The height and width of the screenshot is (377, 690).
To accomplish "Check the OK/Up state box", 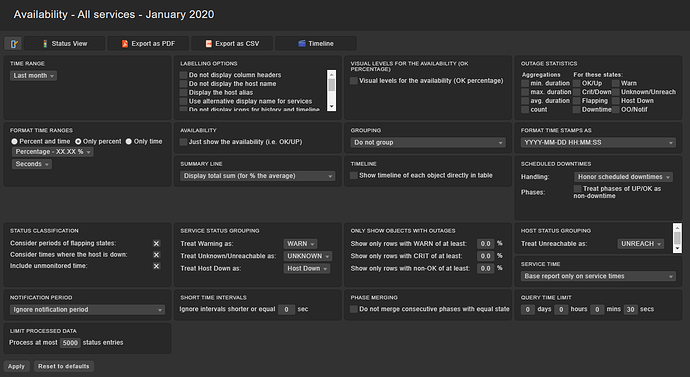I will 576,83.
